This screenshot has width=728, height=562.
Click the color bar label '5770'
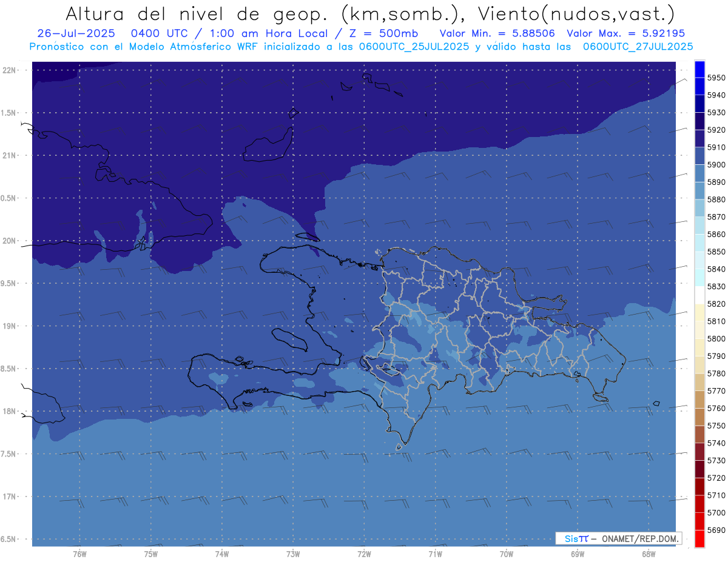[x=716, y=391]
